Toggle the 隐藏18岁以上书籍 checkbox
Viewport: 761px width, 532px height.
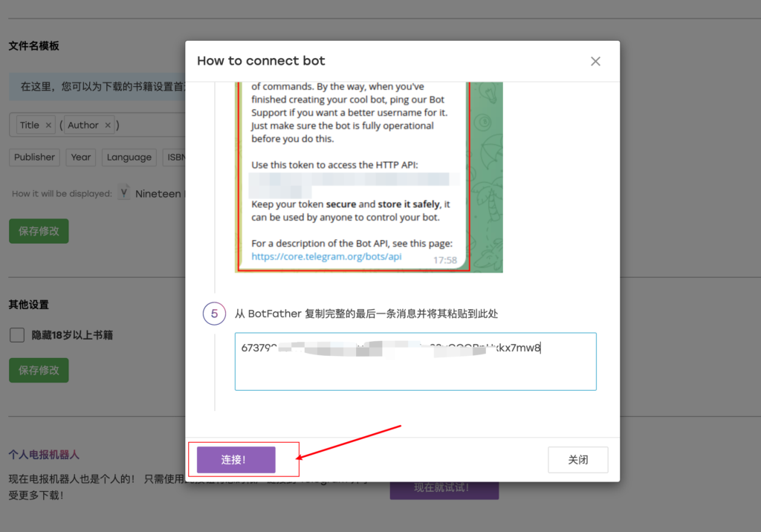coord(17,335)
